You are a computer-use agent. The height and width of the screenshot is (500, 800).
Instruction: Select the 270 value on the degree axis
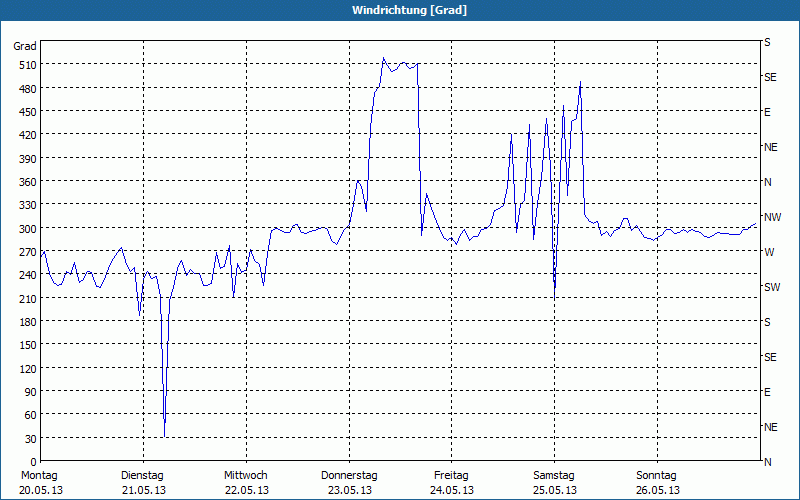[x=28, y=252]
